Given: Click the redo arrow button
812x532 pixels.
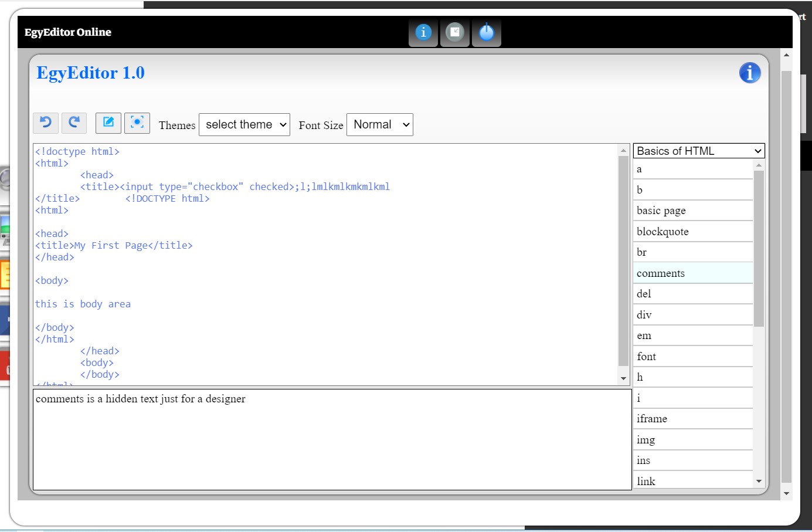Looking at the screenshot, I should pos(74,123).
